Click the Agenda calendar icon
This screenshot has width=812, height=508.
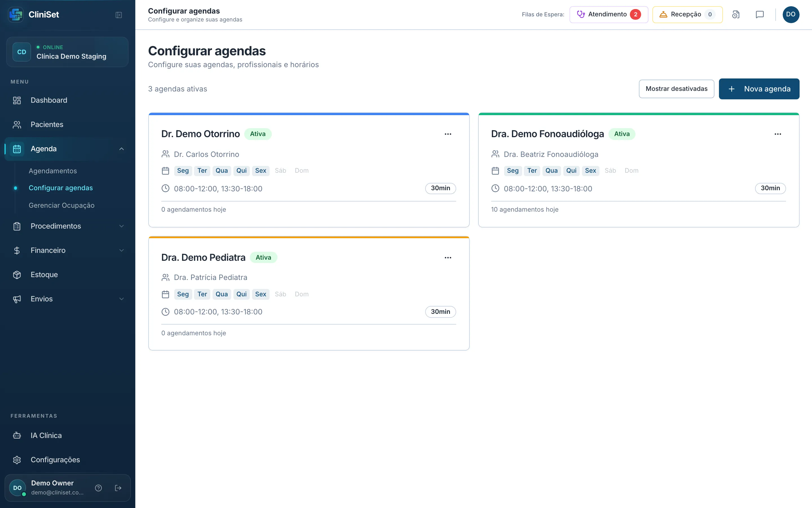[x=17, y=149]
